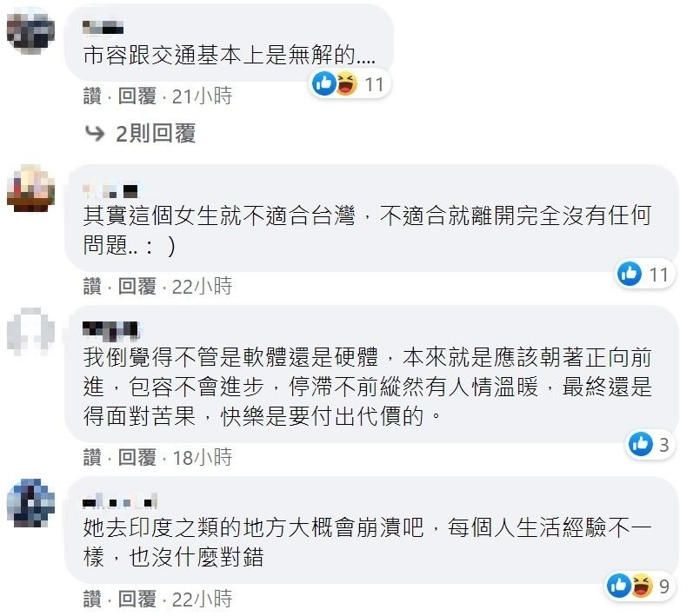Image resolution: width=693 pixels, height=616 pixels.
Task: Click the like icon on the 印度 comment
Action: pyautogui.click(x=619, y=586)
